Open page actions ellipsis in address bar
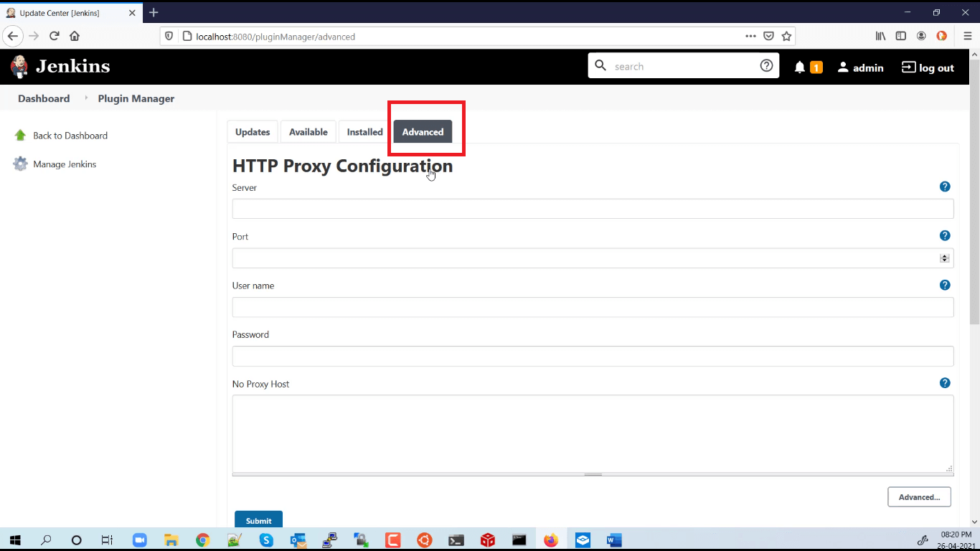The image size is (980, 551). coord(750,36)
